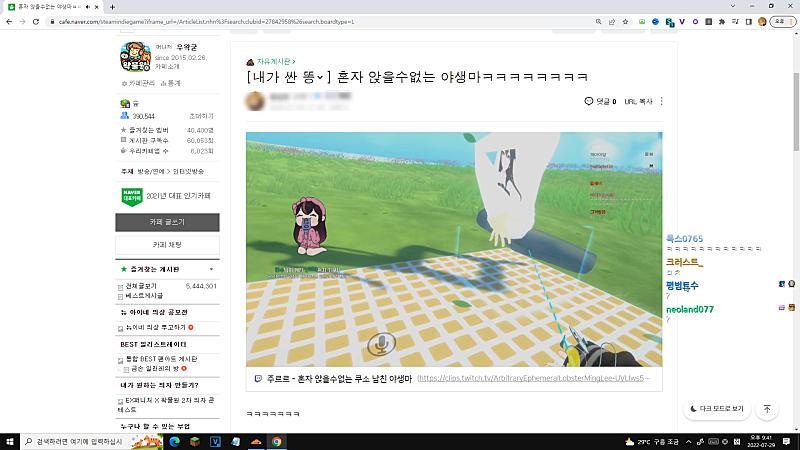Screen dimensions: 800x450
Task: Click the browser back arrow
Action: [9, 22]
